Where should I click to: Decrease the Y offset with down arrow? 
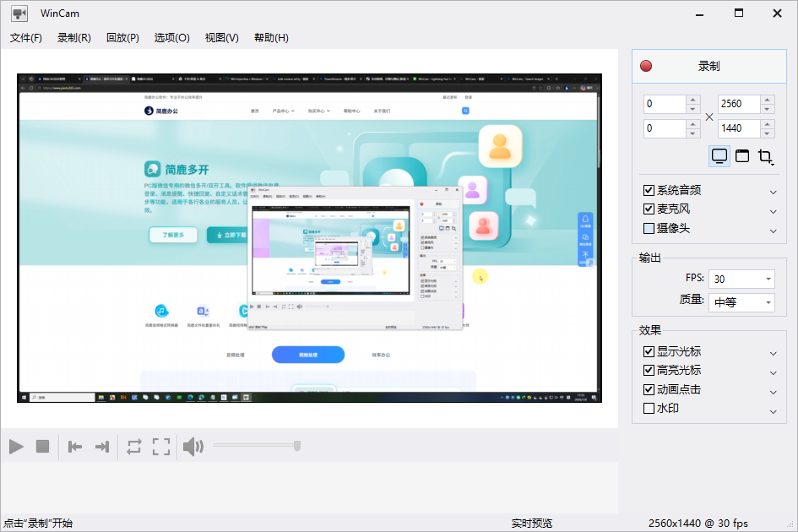pyautogui.click(x=692, y=133)
